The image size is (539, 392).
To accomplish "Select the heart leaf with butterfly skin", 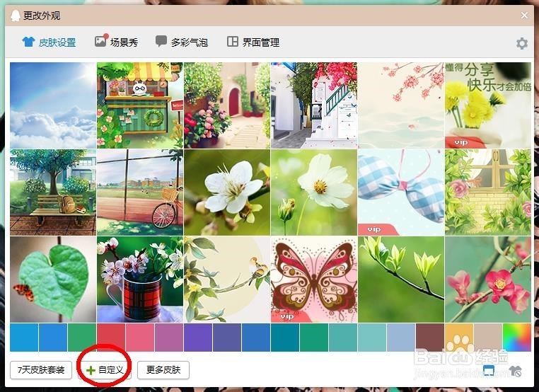I will pyautogui.click(x=53, y=279).
